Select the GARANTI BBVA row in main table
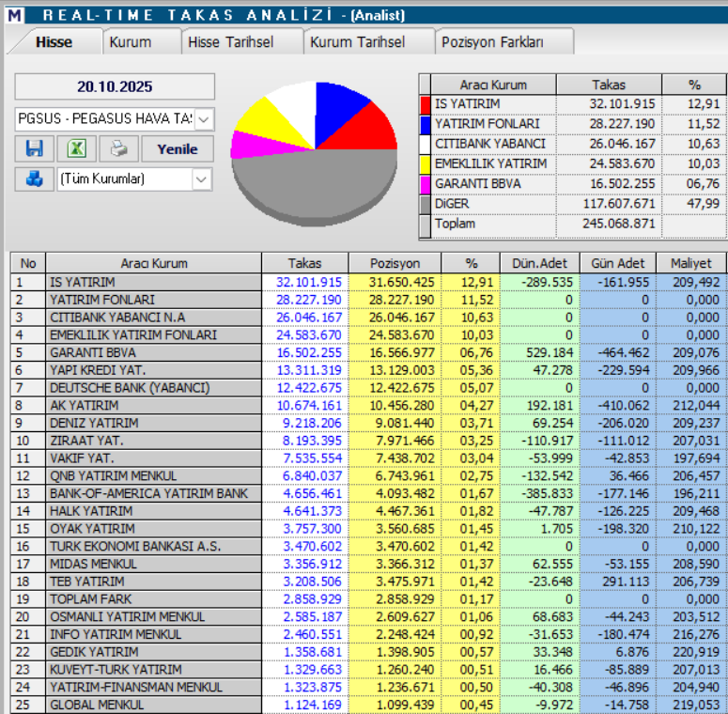Image resolution: width=728 pixels, height=714 pixels. click(x=368, y=353)
